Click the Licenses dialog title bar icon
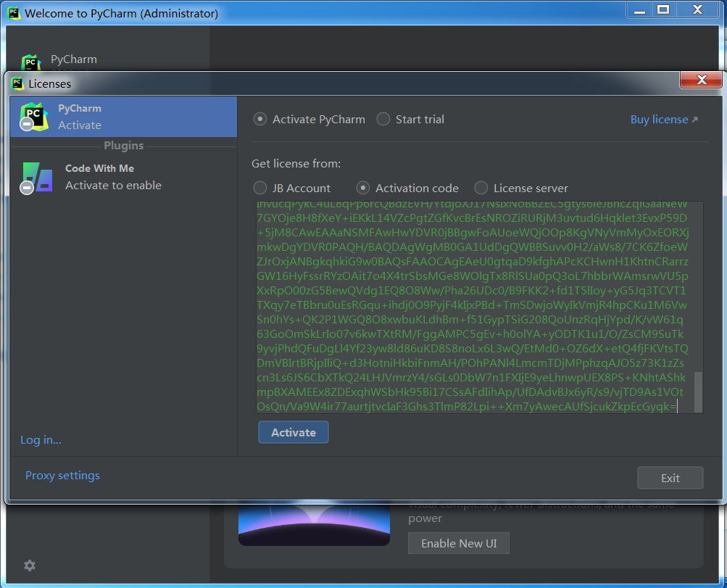 (x=17, y=83)
